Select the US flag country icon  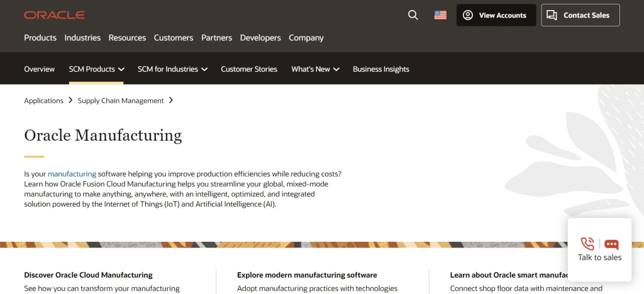(440, 15)
